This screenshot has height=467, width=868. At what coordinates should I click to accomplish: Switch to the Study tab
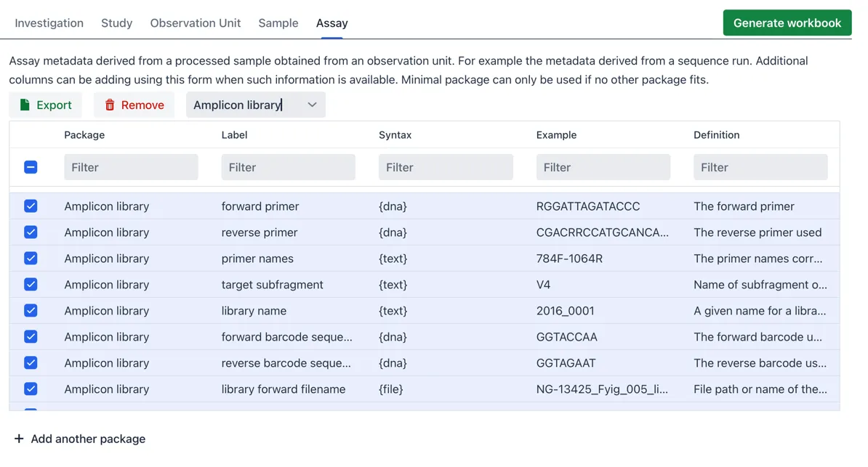[116, 23]
